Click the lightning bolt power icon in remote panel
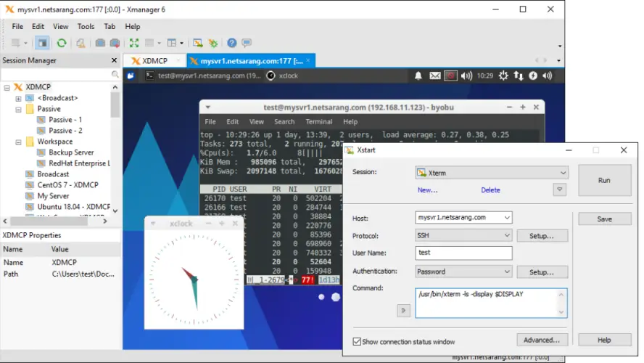The height and width of the screenshot is (363, 644). click(533, 76)
